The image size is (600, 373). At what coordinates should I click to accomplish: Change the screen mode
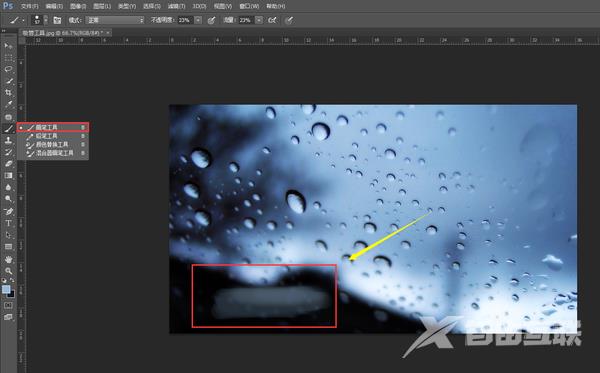click(8, 317)
